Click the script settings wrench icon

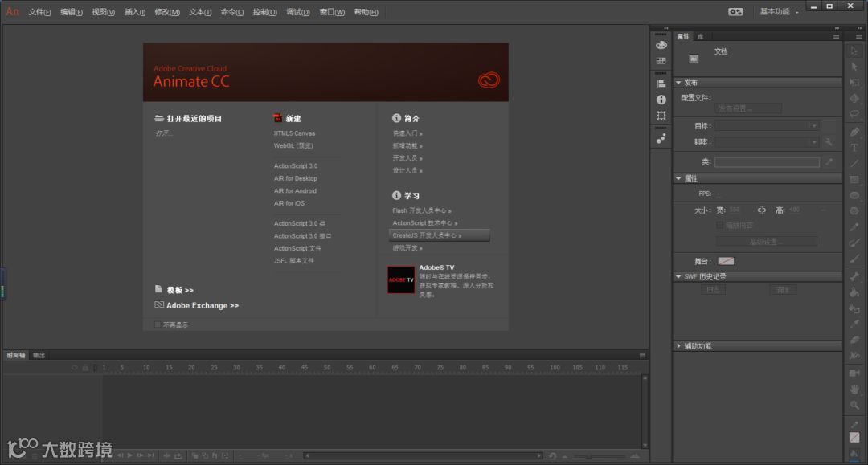pos(829,142)
